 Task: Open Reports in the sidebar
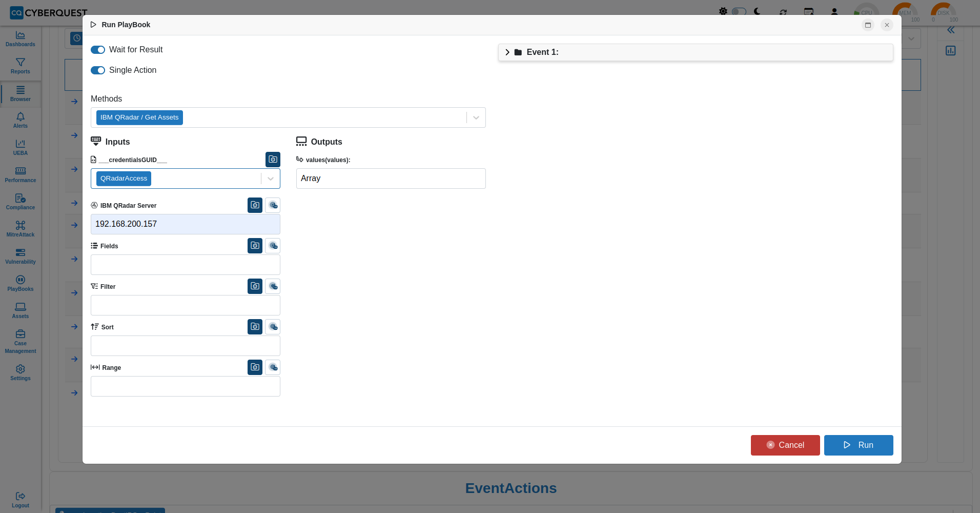(21, 66)
